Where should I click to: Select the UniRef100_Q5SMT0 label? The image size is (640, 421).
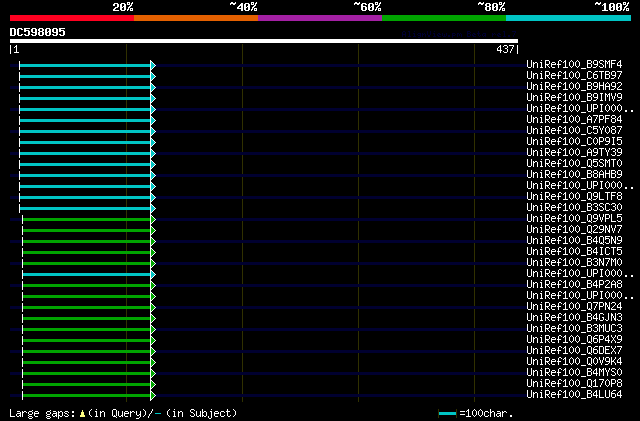[x=574, y=164]
